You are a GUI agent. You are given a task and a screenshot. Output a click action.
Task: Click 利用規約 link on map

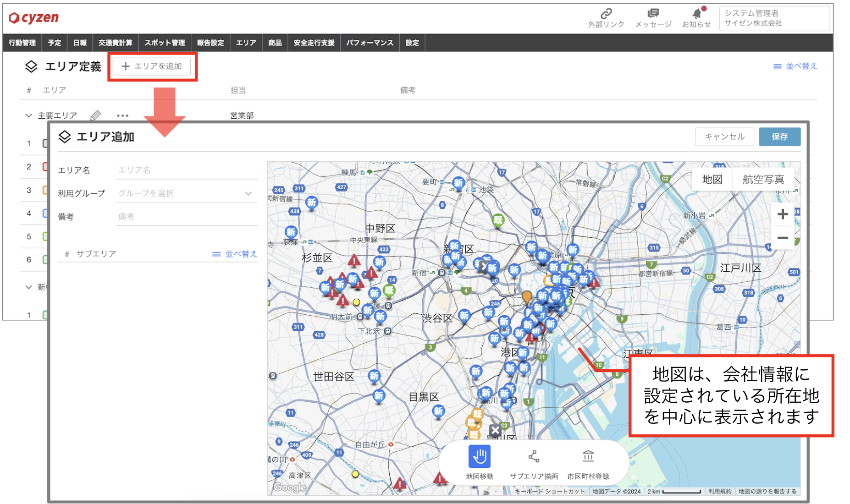coord(720,491)
